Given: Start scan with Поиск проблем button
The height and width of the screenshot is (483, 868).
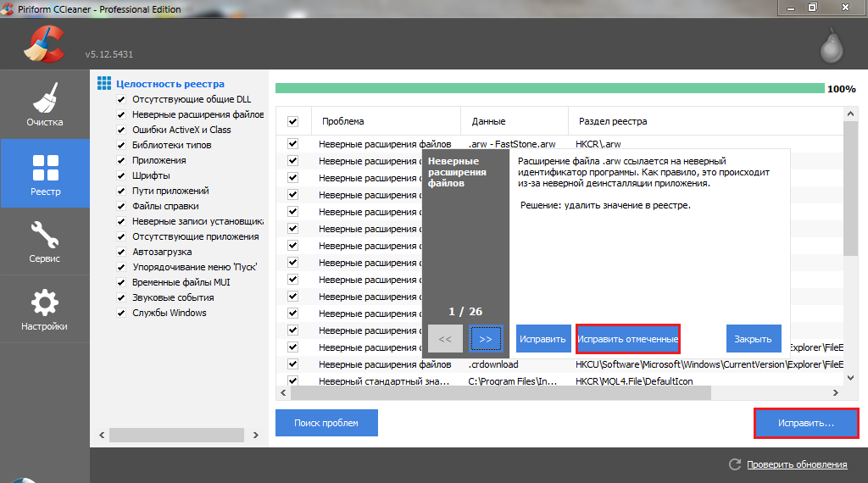Looking at the screenshot, I should (x=326, y=423).
